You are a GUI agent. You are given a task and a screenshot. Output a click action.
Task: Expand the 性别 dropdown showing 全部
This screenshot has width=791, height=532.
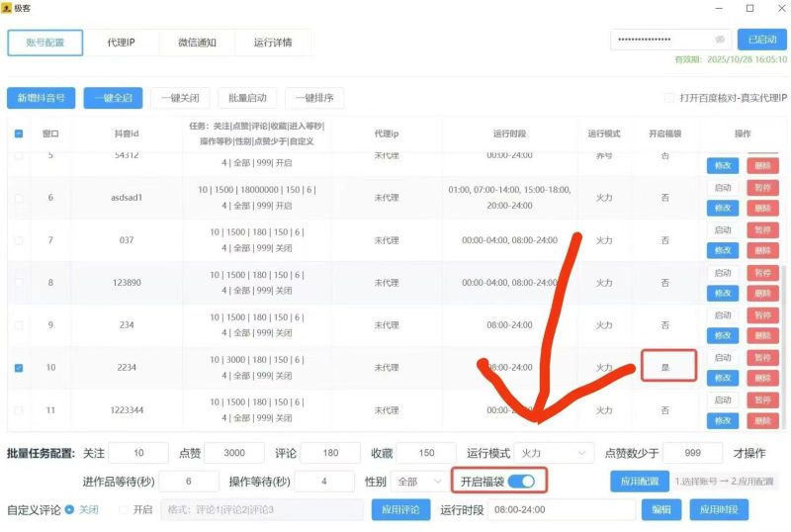pos(418,482)
